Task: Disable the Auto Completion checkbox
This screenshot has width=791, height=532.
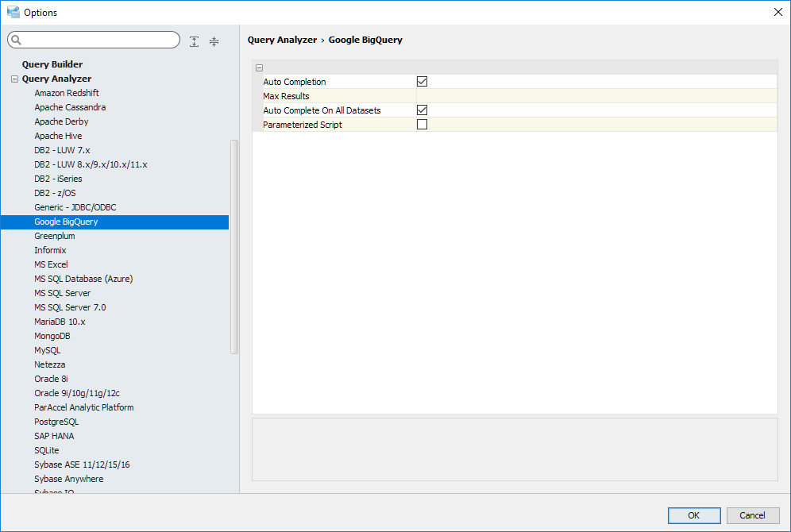Action: pyautogui.click(x=422, y=82)
